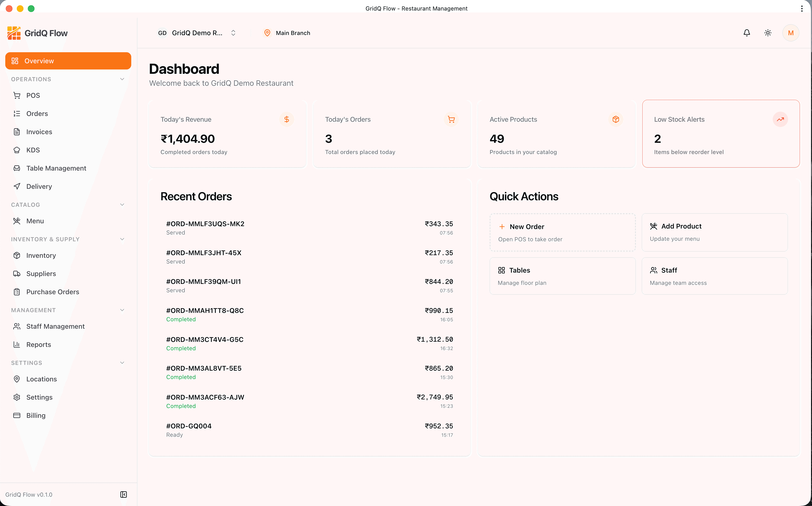This screenshot has width=812, height=506.
Task: Select the Billing menu entry
Action: (x=35, y=415)
